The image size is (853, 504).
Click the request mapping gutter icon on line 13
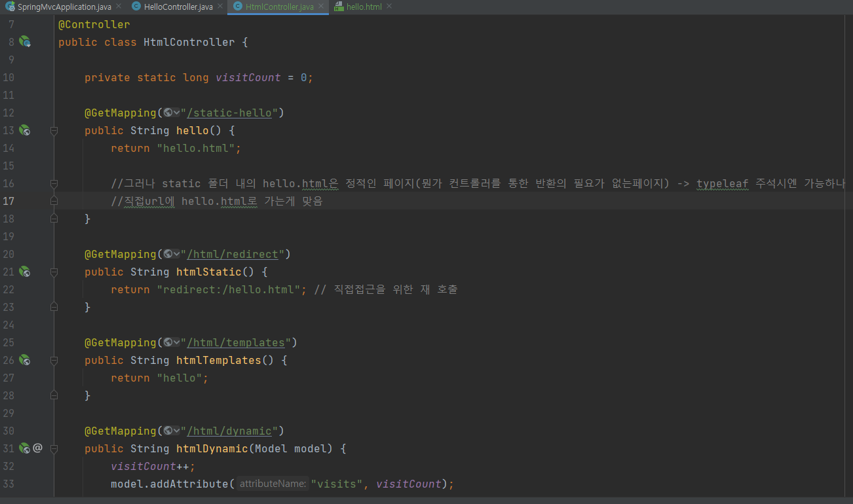click(25, 130)
